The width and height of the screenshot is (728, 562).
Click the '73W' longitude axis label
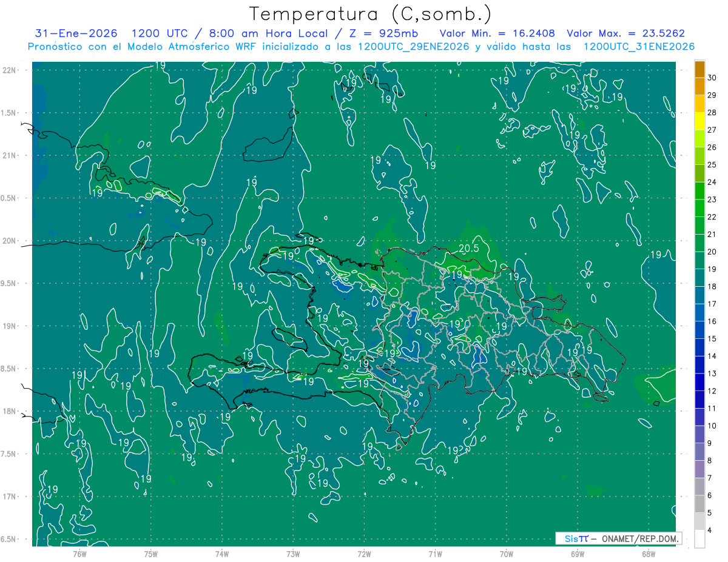pos(293,554)
